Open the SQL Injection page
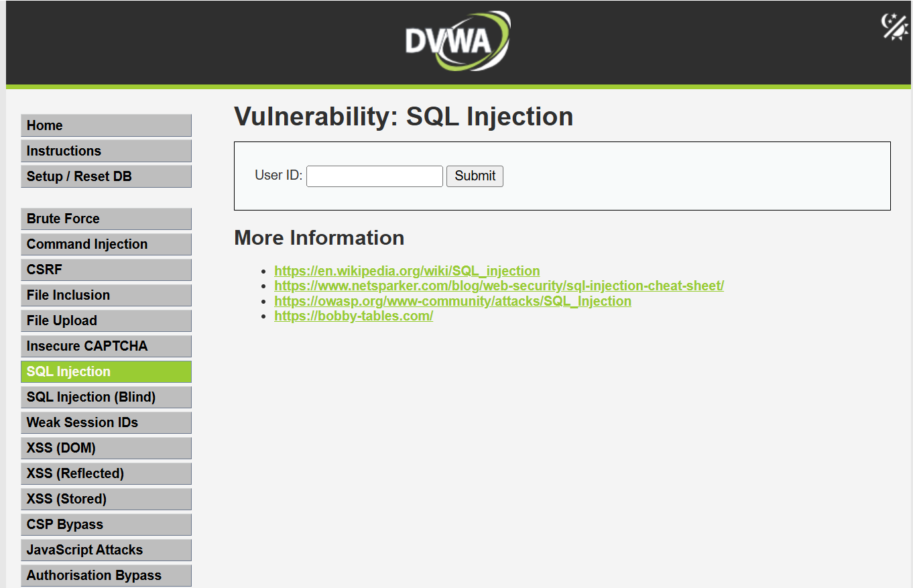913x588 pixels. click(106, 371)
